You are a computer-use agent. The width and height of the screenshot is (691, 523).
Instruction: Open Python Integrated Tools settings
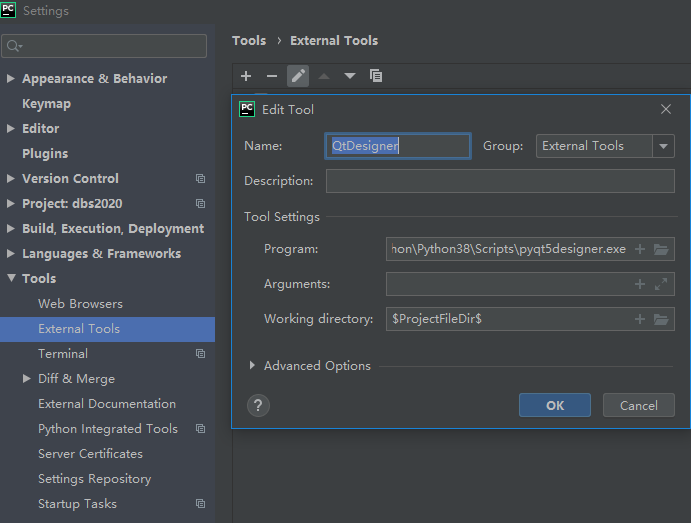[108, 429]
